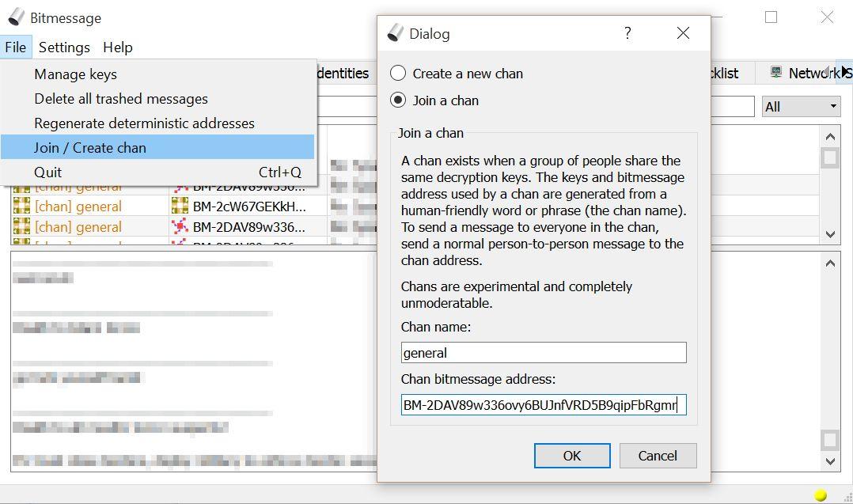Click the Network Status tab's monitor icon
The image size is (853, 504).
[x=776, y=73]
